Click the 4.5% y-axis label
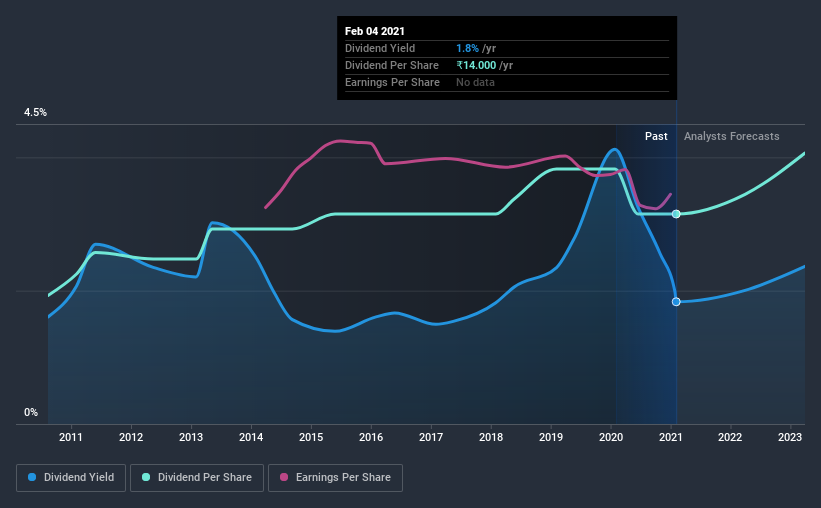This screenshot has width=821, height=508. tap(35, 113)
